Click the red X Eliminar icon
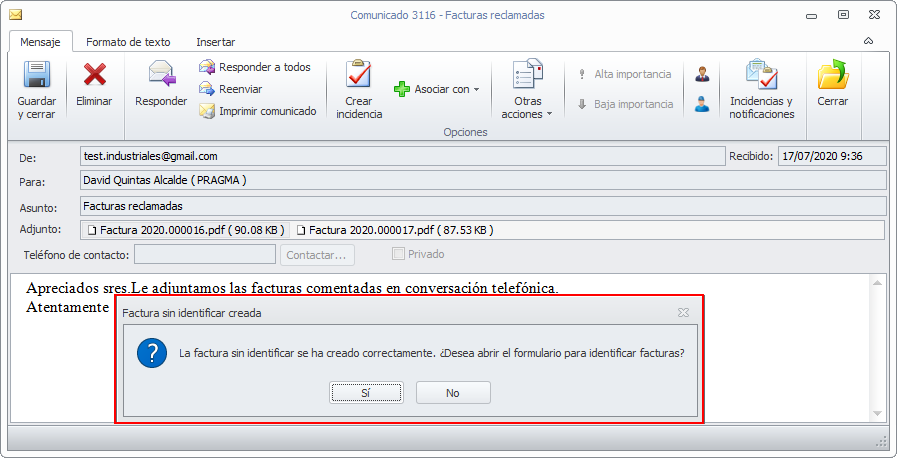Screen dimensions: 897x458 tap(94, 74)
